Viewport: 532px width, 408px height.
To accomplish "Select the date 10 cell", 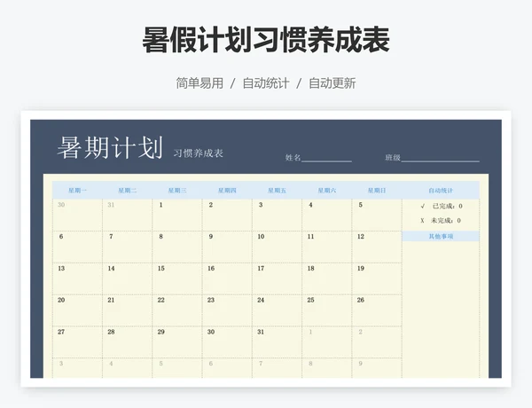I will [x=277, y=247].
